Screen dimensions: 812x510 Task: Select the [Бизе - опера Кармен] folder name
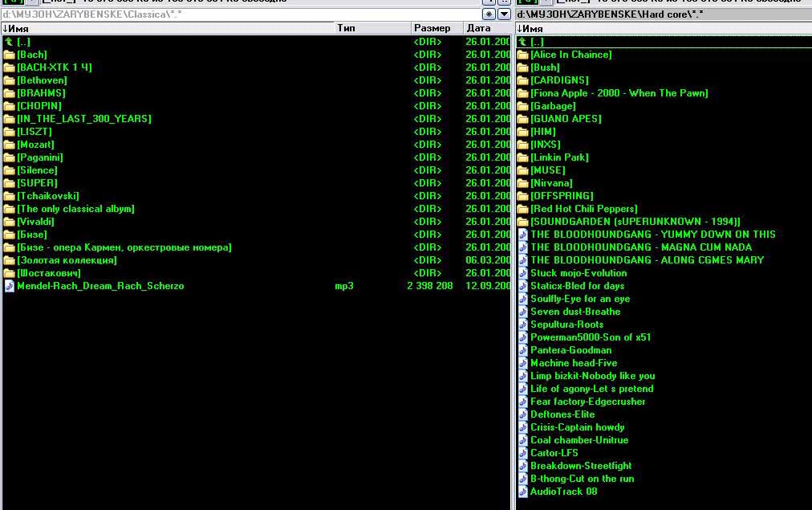[x=124, y=247]
